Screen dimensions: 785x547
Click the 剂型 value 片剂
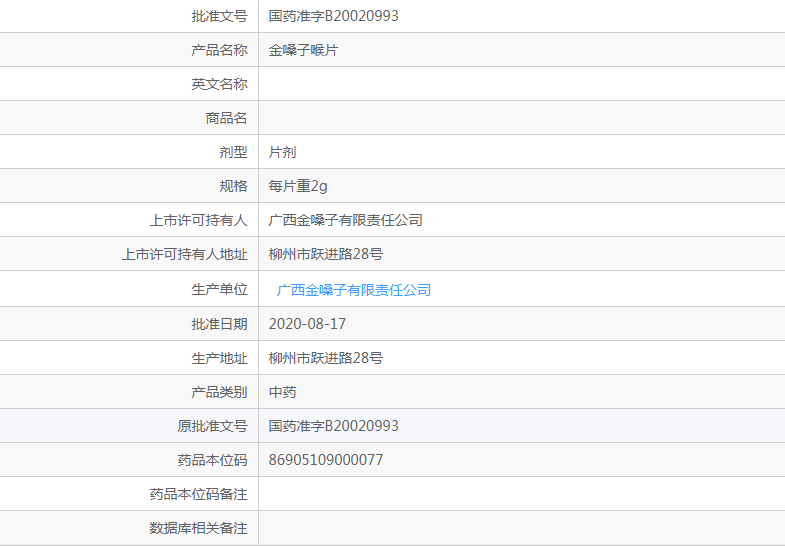pyautogui.click(x=282, y=152)
